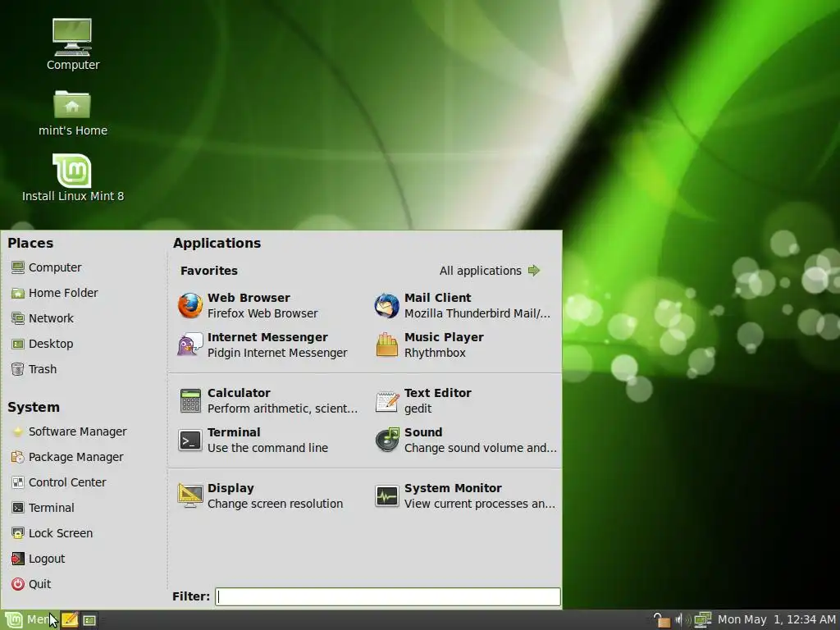
Task: Open Rhythmbox Music Player
Action: pos(429,345)
